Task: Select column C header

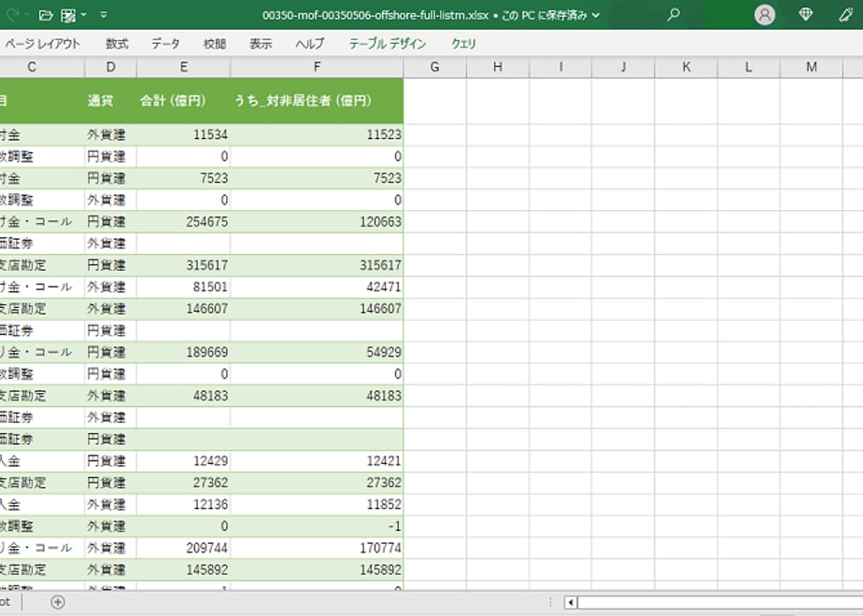Action: (x=42, y=67)
